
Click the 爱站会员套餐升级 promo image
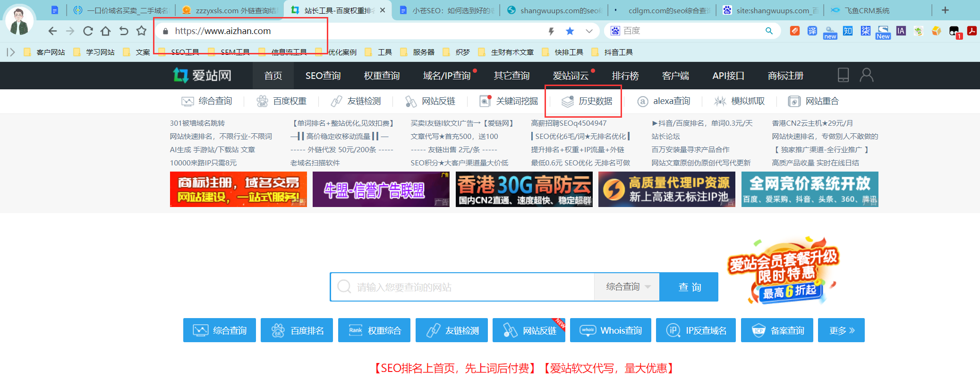pyautogui.click(x=783, y=271)
